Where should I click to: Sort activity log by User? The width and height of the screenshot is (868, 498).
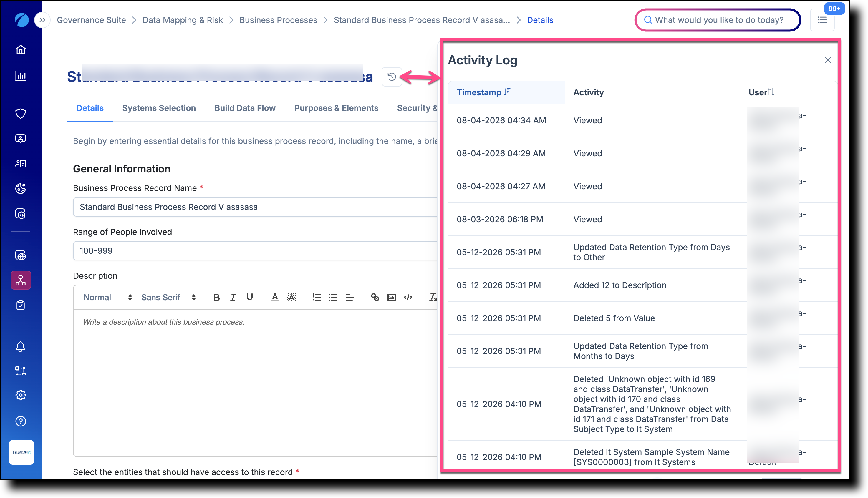[761, 92]
